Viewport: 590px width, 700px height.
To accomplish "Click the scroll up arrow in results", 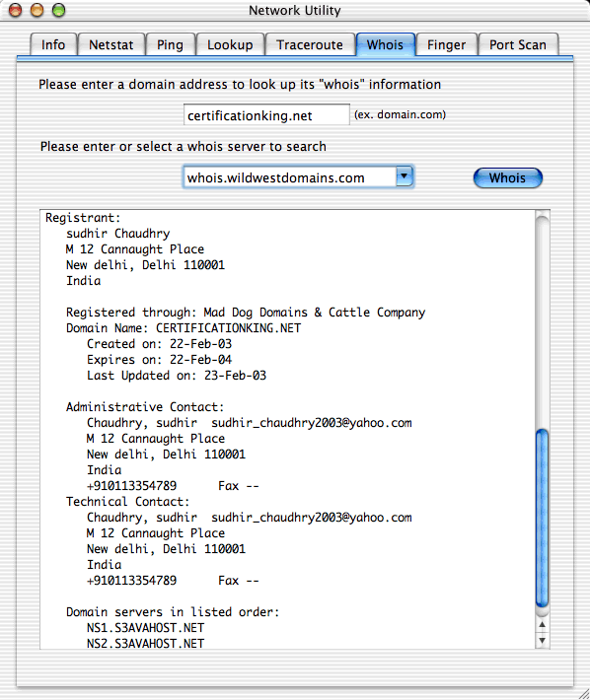I will tap(543, 625).
